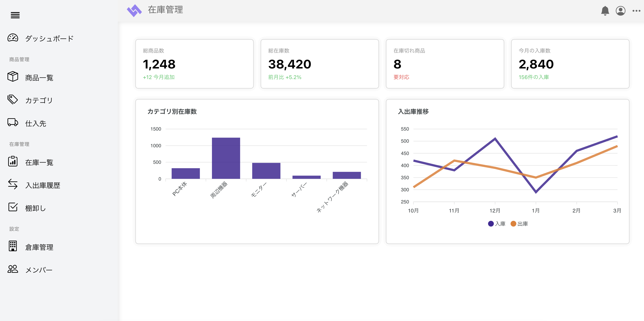Open the 倉庫管理 settings page
This screenshot has width=644, height=321.
[39, 247]
